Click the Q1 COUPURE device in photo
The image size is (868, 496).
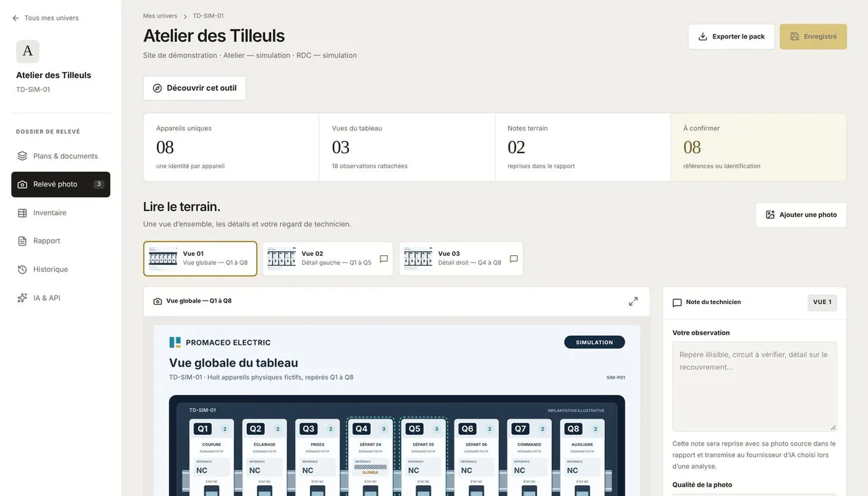coord(212,458)
